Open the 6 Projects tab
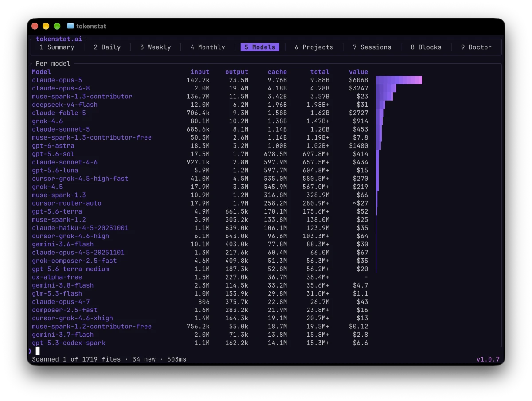This screenshot has width=532, height=401. coord(314,47)
